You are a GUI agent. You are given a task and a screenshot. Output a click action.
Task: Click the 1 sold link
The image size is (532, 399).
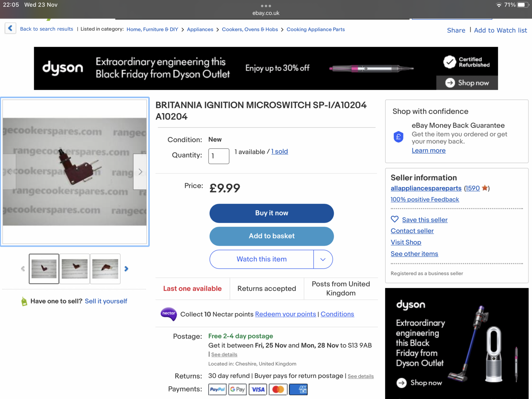280,152
